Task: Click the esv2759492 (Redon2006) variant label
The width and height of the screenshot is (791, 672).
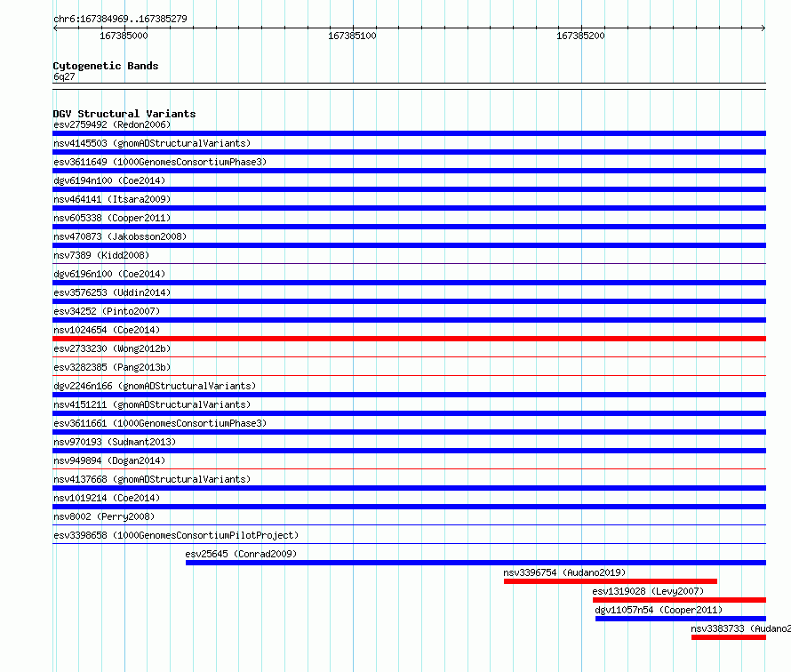Action: 112,124
